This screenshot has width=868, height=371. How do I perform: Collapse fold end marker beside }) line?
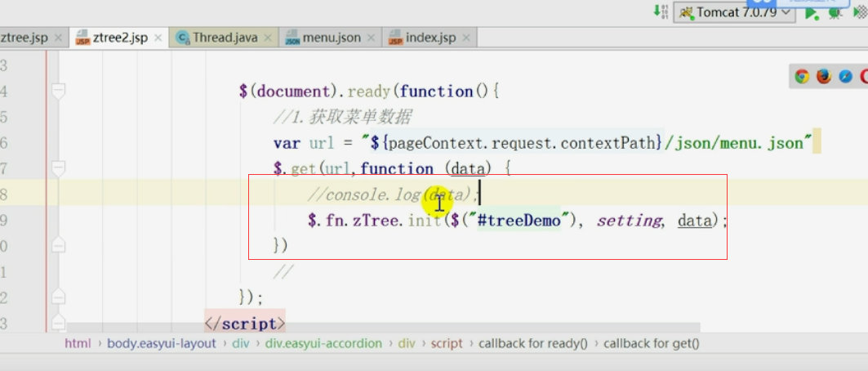tap(58, 244)
